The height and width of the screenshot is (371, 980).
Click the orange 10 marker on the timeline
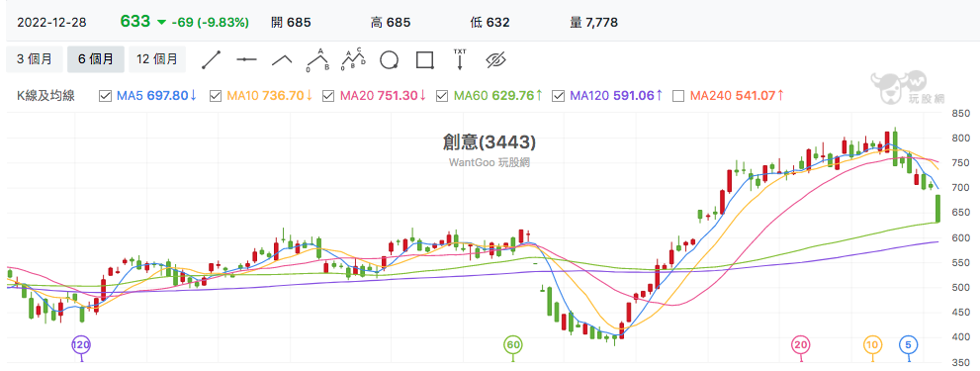click(x=872, y=344)
